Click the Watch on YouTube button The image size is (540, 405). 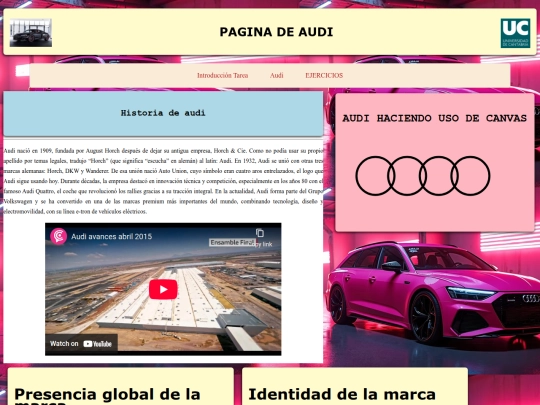click(x=81, y=343)
